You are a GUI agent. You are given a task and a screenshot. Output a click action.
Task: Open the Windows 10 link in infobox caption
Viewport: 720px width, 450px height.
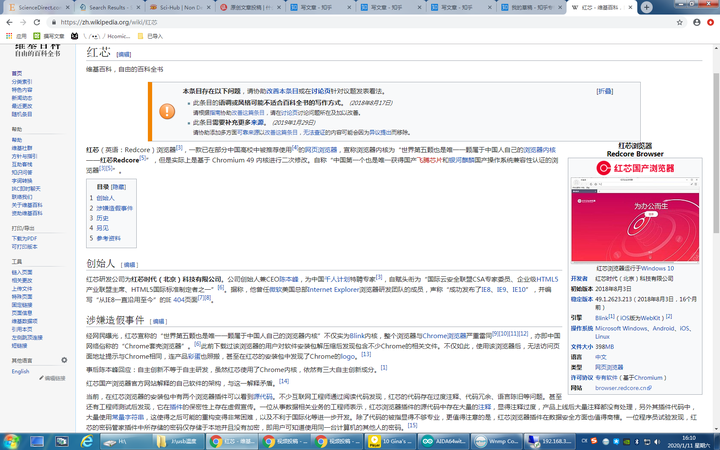click(657, 268)
